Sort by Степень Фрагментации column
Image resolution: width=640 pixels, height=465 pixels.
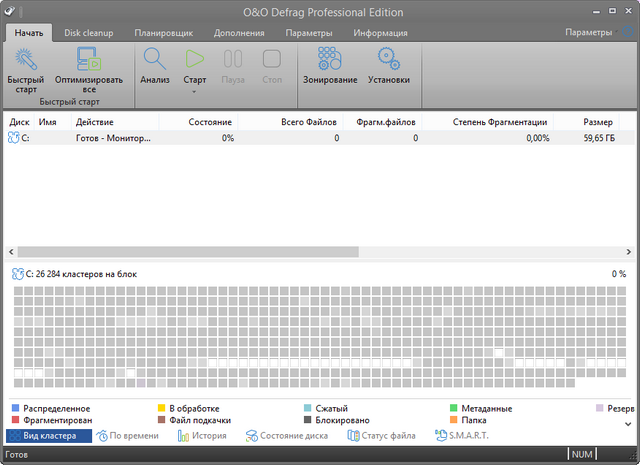(x=499, y=121)
